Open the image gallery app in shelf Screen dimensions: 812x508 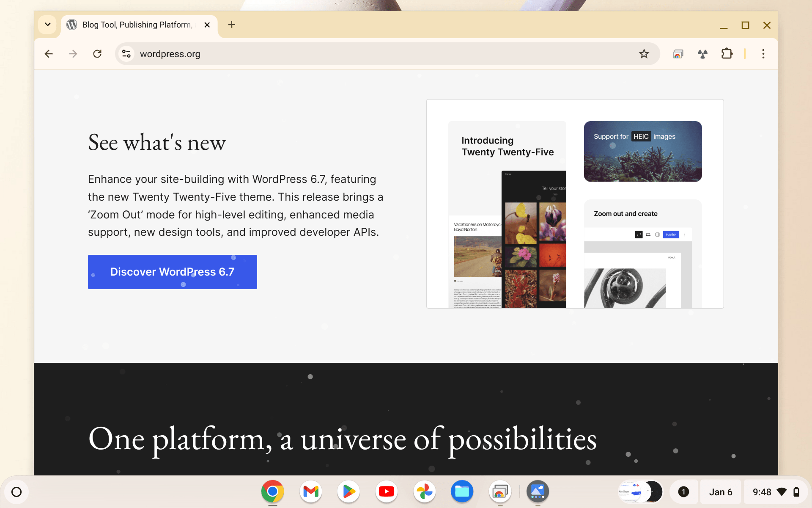538,491
